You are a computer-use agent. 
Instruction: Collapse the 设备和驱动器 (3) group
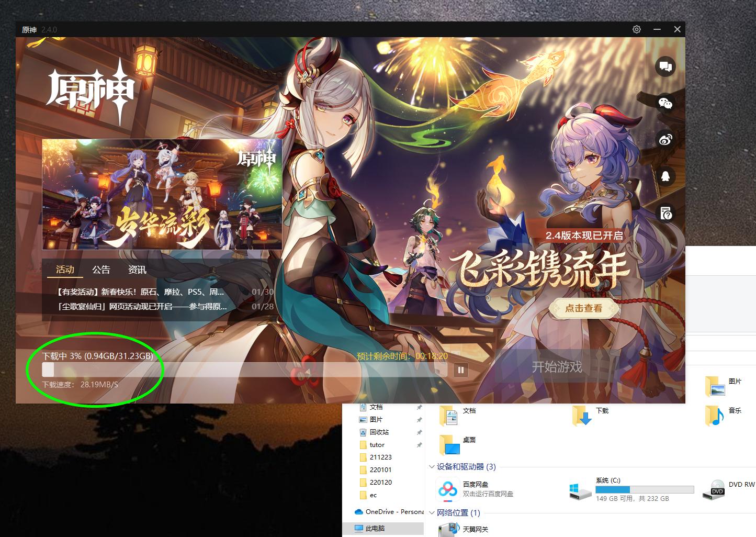[432, 466]
